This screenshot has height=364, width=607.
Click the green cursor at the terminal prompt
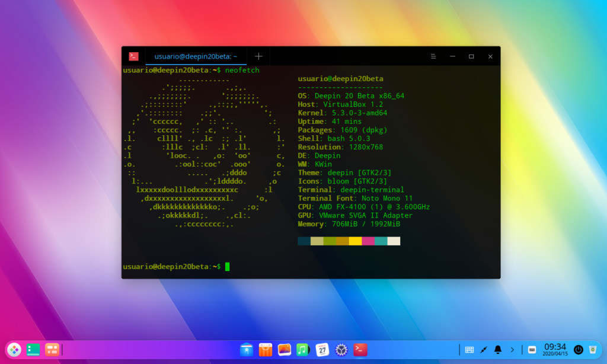point(227,266)
